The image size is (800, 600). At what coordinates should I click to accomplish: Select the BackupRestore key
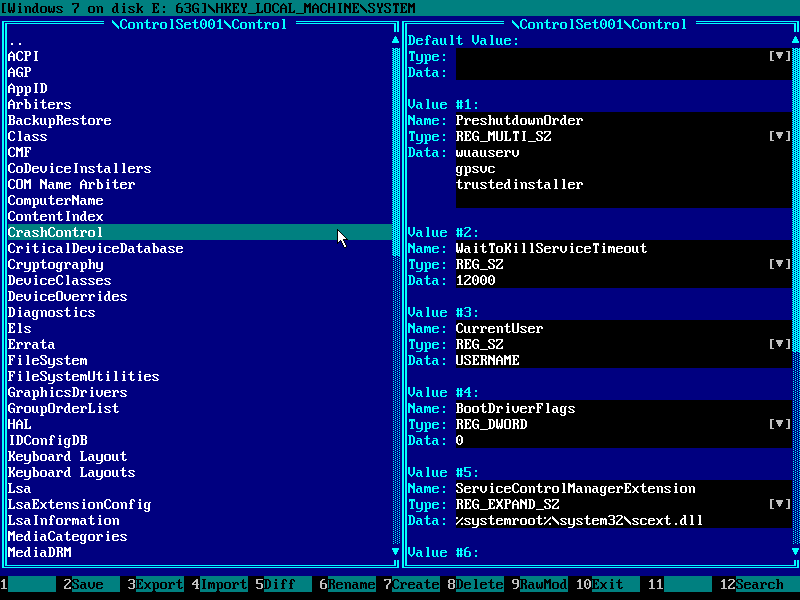[x=199, y=120]
